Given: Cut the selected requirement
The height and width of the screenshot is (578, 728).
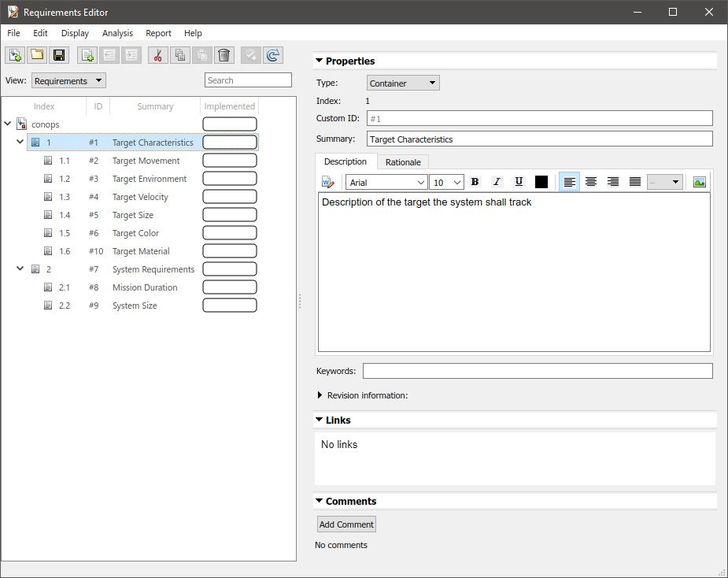Looking at the screenshot, I should [x=157, y=55].
